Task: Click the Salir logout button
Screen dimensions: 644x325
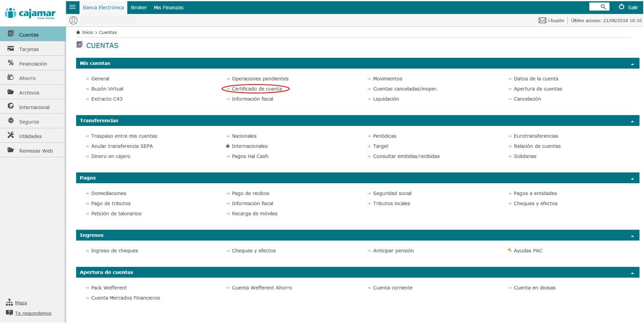Action: click(x=628, y=7)
